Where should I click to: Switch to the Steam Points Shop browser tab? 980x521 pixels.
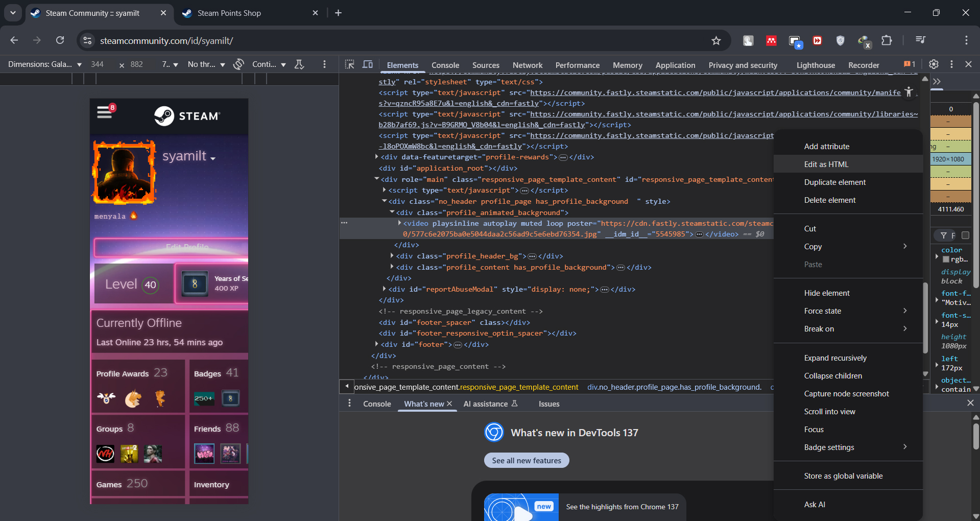251,13
